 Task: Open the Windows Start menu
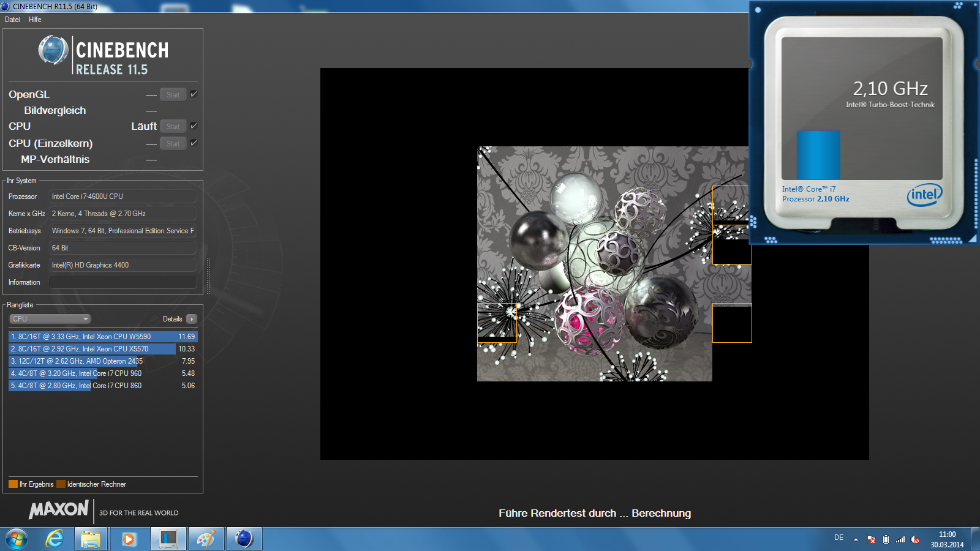17,539
